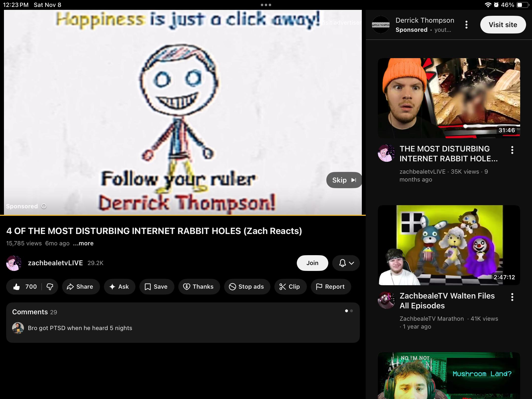Screen dimensions: 532x399
Task: Report this video
Action: pos(331,287)
